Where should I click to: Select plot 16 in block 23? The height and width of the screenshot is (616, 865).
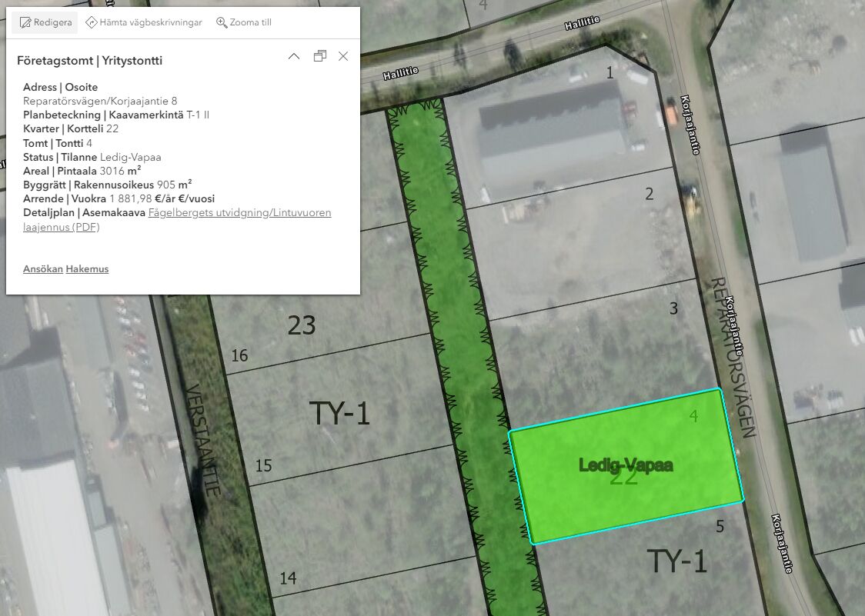[x=239, y=355]
